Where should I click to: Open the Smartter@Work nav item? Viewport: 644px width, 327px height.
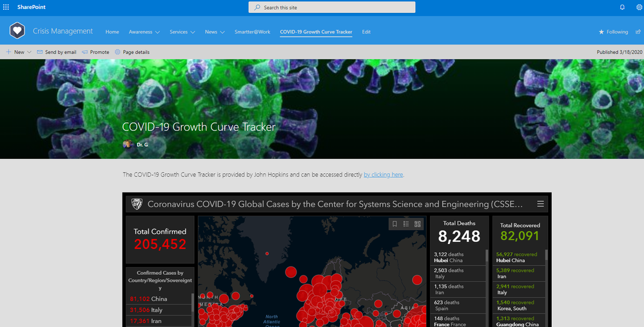pyautogui.click(x=252, y=32)
